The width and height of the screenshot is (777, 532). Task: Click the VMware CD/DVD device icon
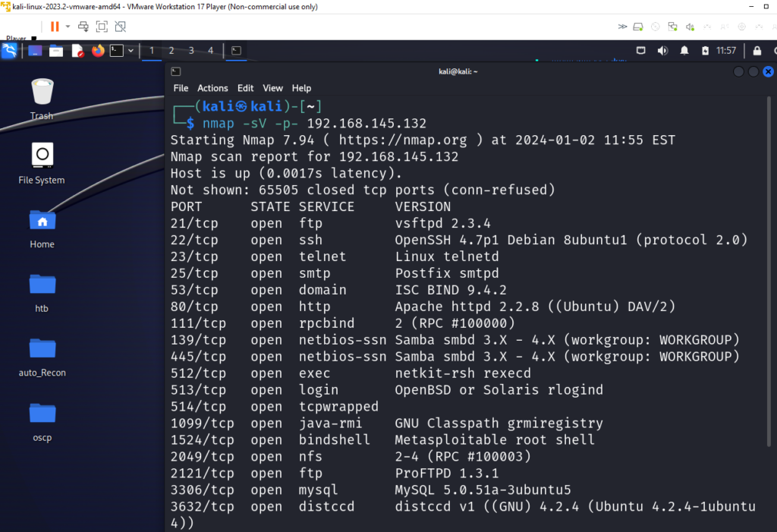(x=655, y=27)
